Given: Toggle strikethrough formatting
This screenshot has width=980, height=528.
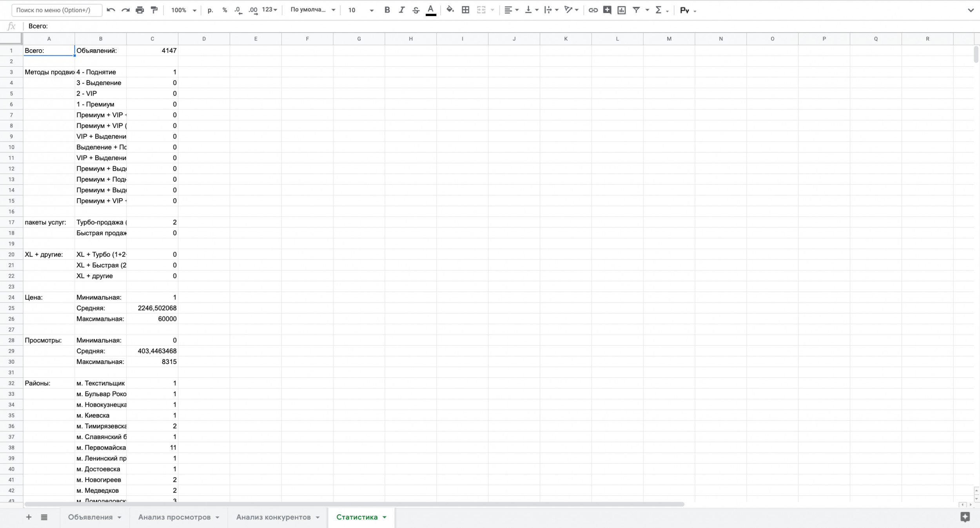Looking at the screenshot, I should [416, 10].
